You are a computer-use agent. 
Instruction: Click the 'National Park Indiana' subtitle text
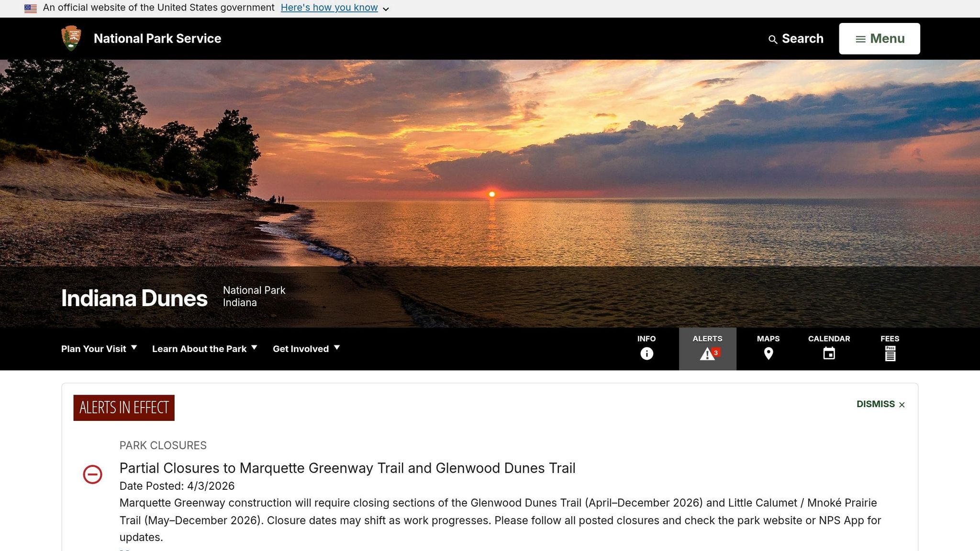tap(254, 297)
